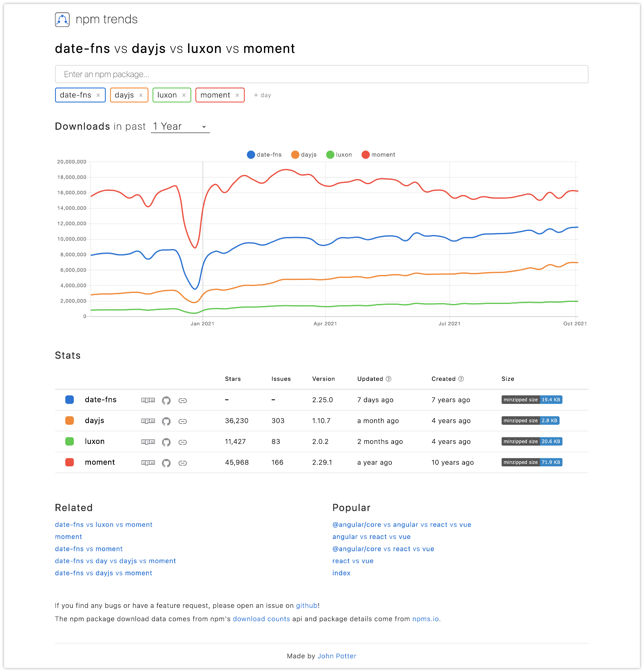Follow the github issue link
This screenshot has height=672, width=644.
point(307,606)
